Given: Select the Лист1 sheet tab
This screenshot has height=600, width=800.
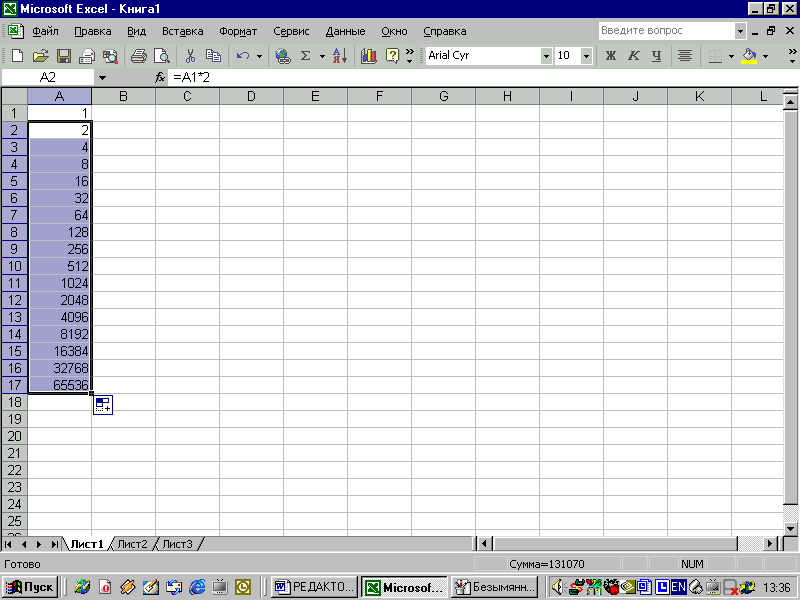Looking at the screenshot, I should click(x=87, y=544).
